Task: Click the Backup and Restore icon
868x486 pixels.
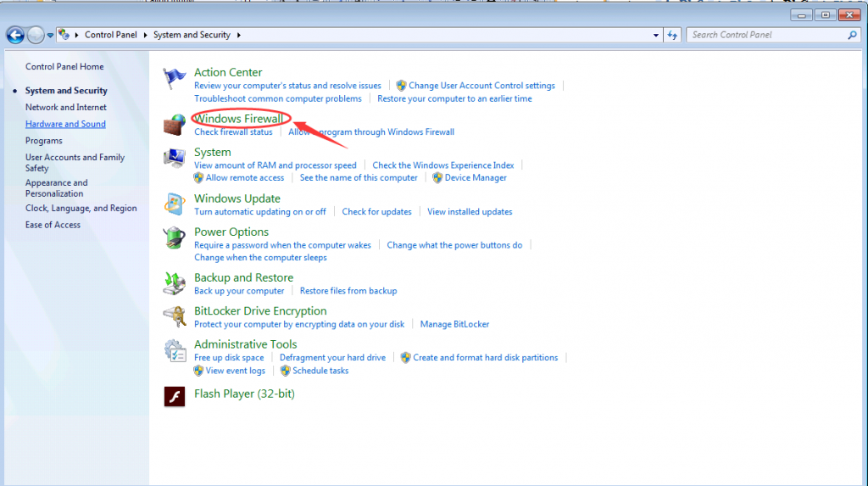Action: tap(175, 283)
